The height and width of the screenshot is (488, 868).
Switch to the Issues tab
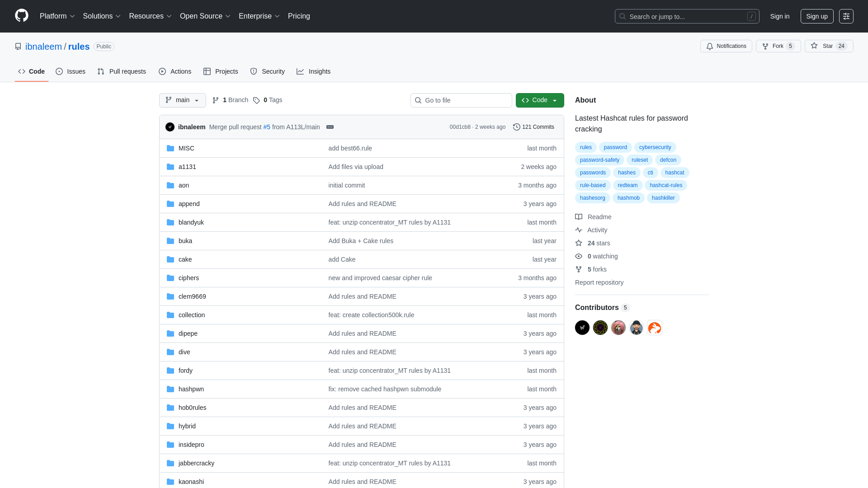[x=71, y=71]
